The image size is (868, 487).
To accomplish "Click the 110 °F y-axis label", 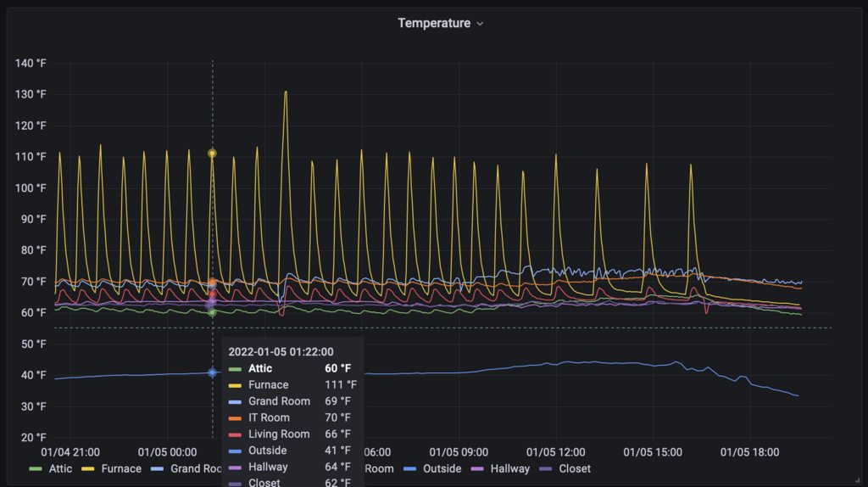I will click(x=31, y=157).
